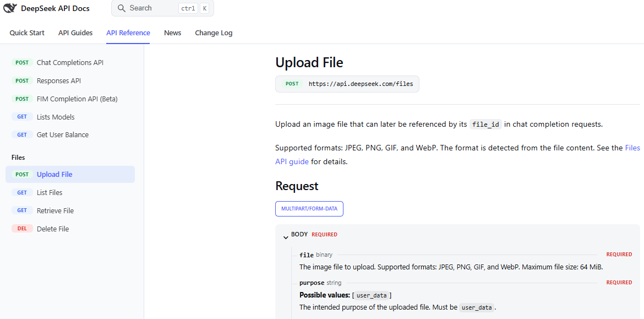This screenshot has width=644, height=319.
Task: Click the POST badge beside the endpoint URL
Action: pyautogui.click(x=292, y=83)
